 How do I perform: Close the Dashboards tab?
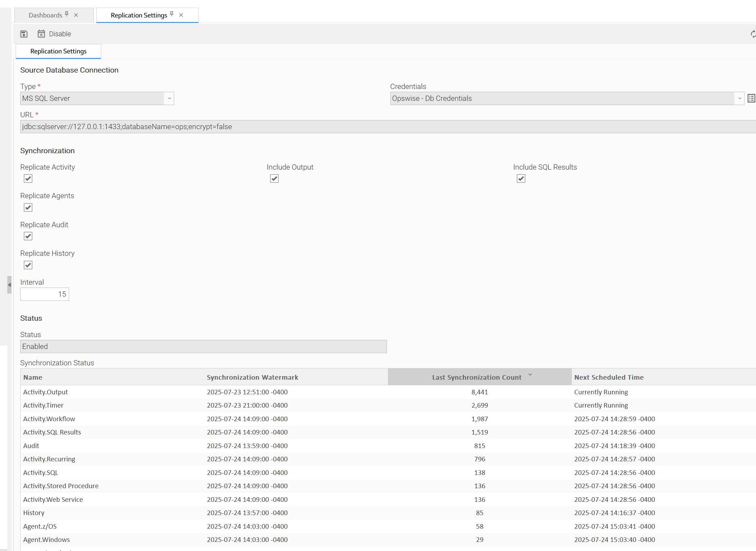[x=76, y=15]
